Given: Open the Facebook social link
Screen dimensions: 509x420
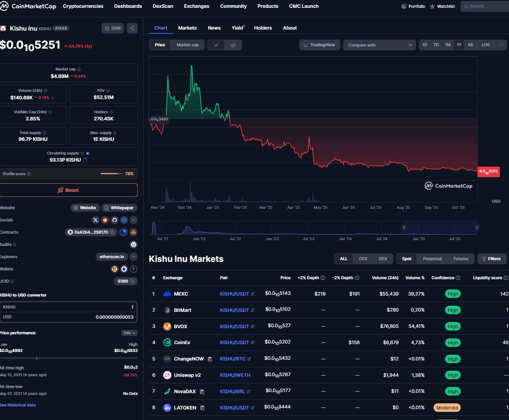Looking at the screenshot, I should pyautogui.click(x=124, y=220).
